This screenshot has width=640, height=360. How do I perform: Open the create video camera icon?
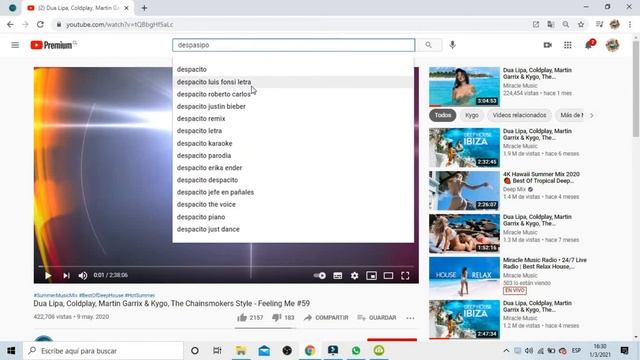pyautogui.click(x=548, y=45)
